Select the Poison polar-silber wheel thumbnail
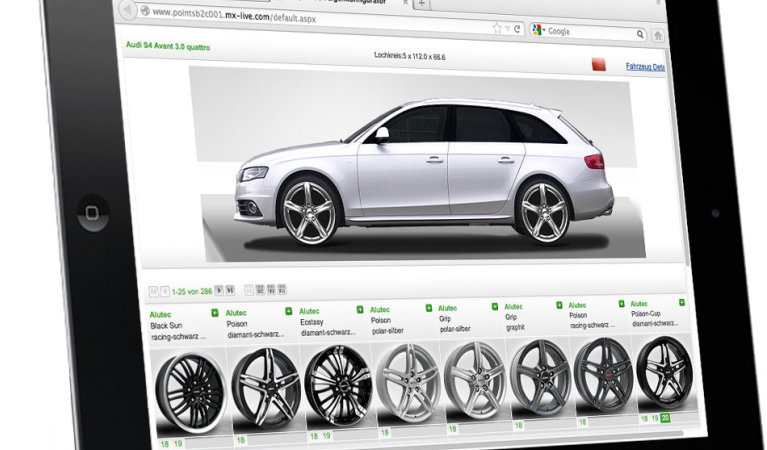 (408, 383)
